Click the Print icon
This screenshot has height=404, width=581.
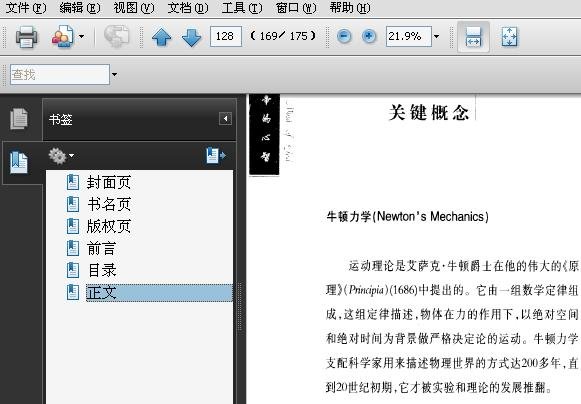pos(26,36)
